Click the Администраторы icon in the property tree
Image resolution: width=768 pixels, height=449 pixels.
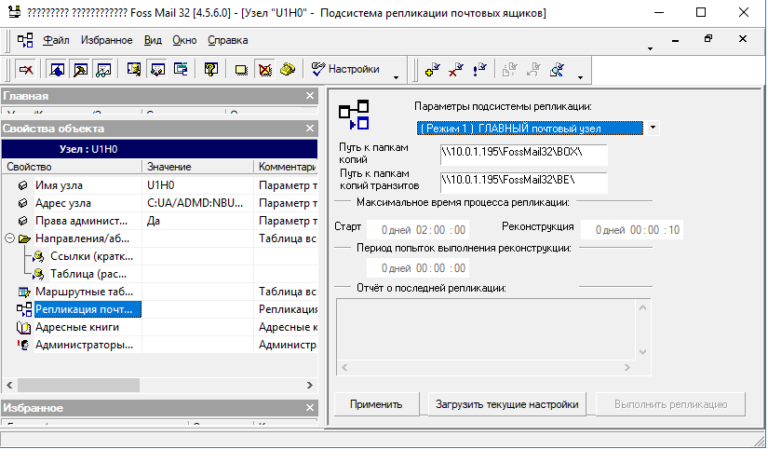pos(24,345)
